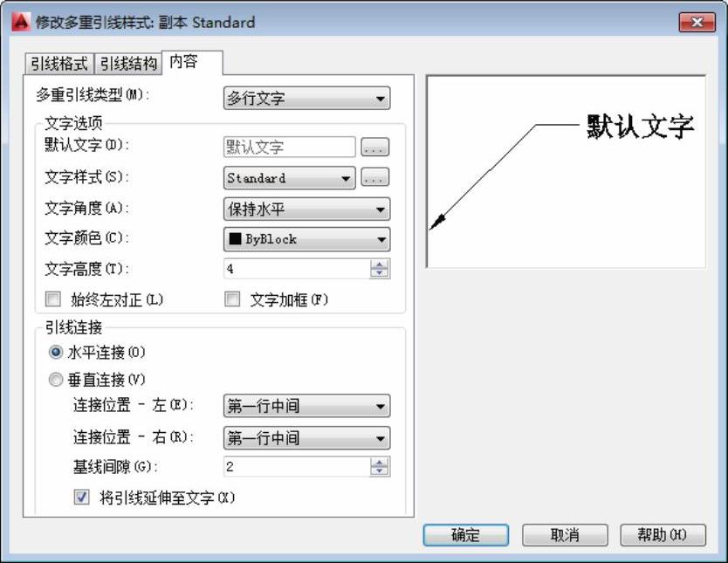
Task: Expand the 多重引线类型 dropdown
Action: click(306, 99)
